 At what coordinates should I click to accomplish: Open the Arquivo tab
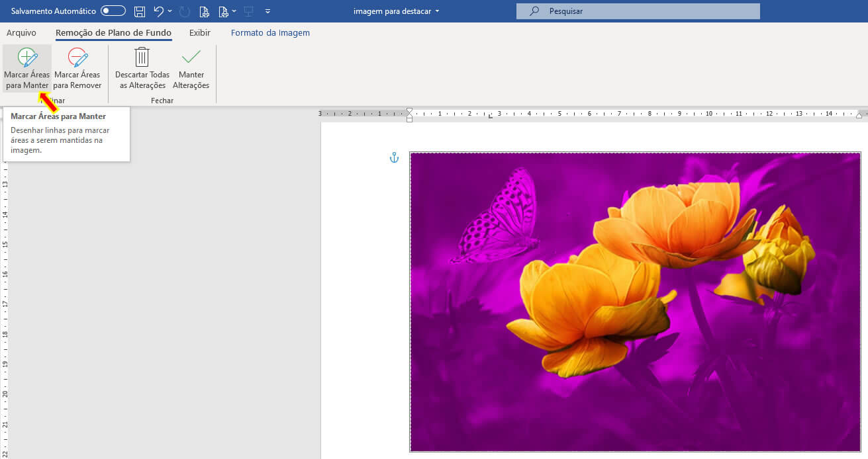tap(21, 32)
